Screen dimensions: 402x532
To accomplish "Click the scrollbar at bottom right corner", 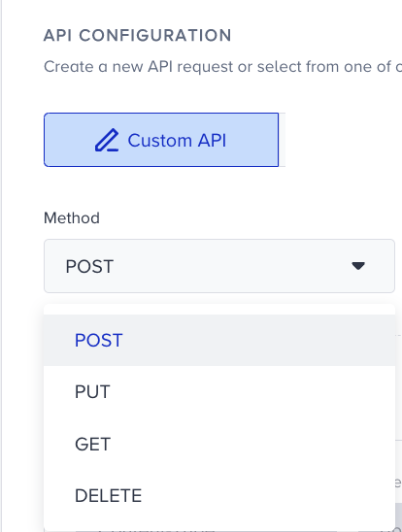I will point(399,517).
